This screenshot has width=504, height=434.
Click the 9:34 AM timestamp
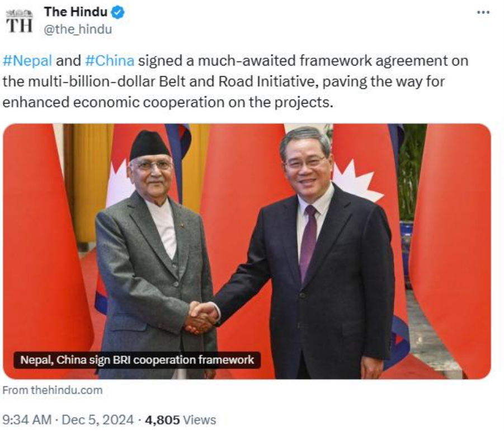pyautogui.click(x=27, y=420)
